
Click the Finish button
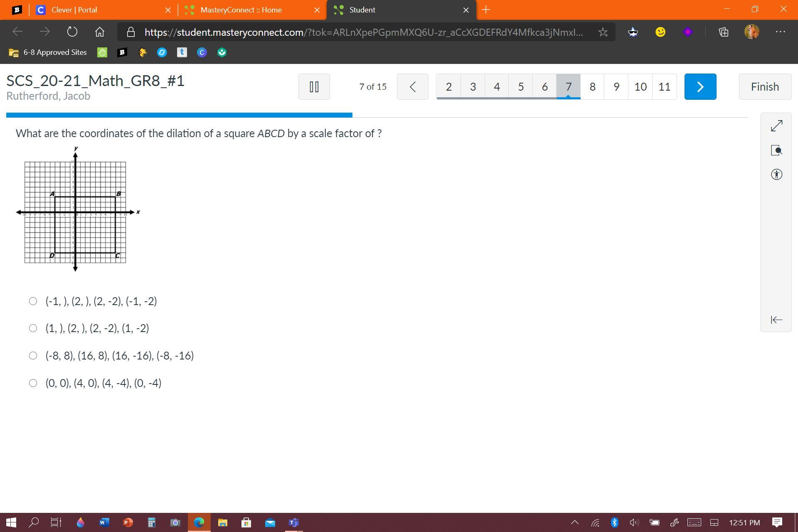tap(765, 86)
